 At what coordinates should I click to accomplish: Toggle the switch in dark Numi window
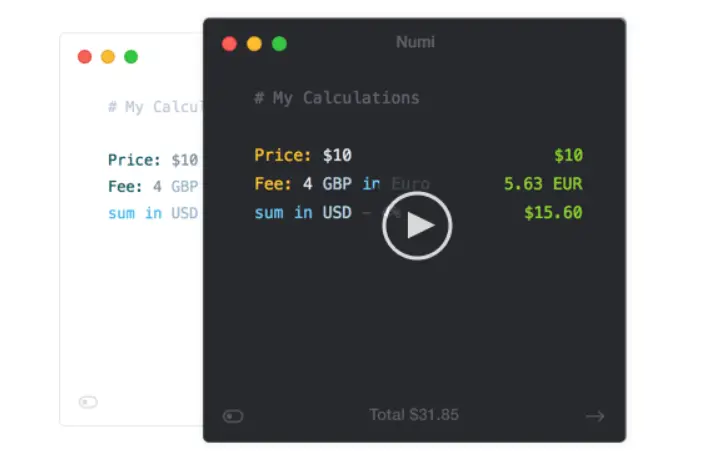(233, 416)
